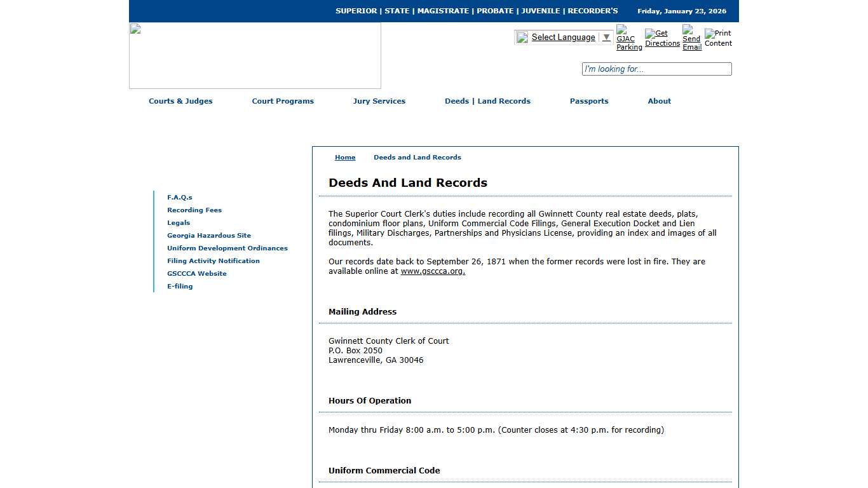Click the RECORDER'S link in header
Viewport: 868px width, 488px height.
592,11
